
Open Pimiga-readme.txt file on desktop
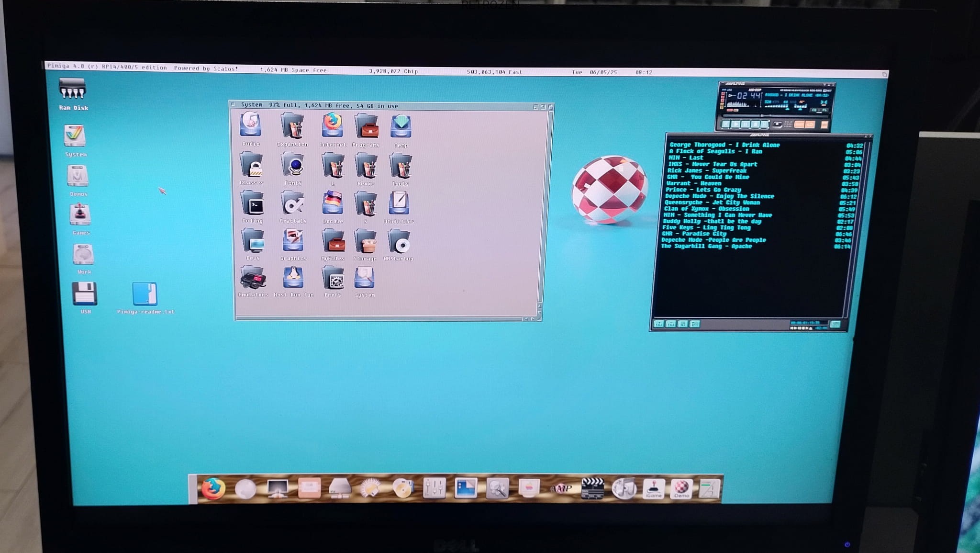(x=145, y=294)
